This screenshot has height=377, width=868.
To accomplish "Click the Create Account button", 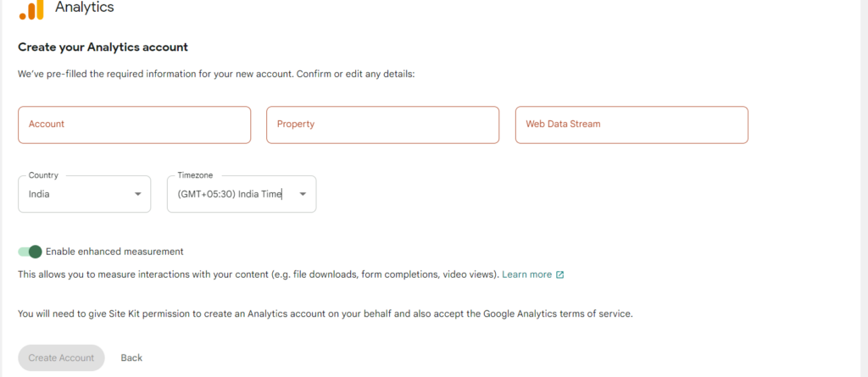I will click(x=61, y=358).
